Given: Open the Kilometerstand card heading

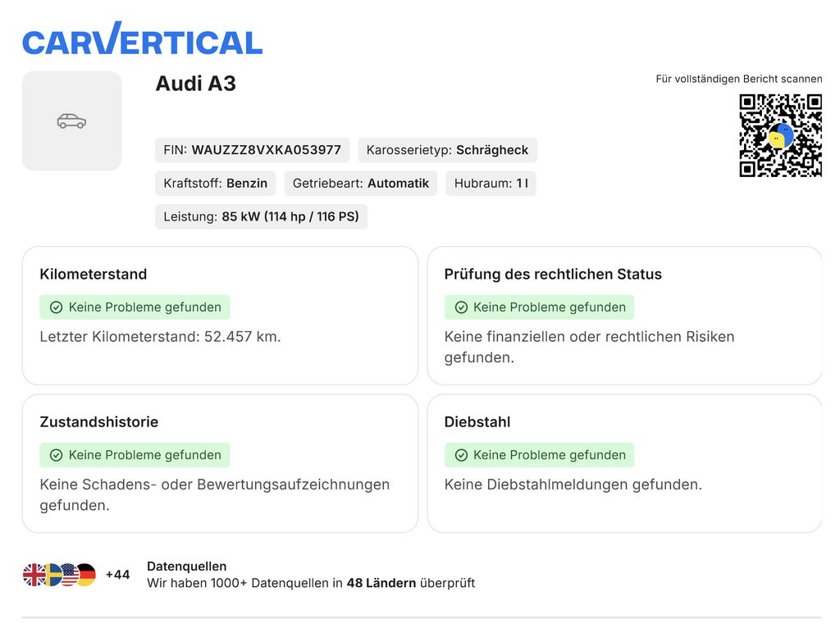Looking at the screenshot, I should [x=94, y=274].
